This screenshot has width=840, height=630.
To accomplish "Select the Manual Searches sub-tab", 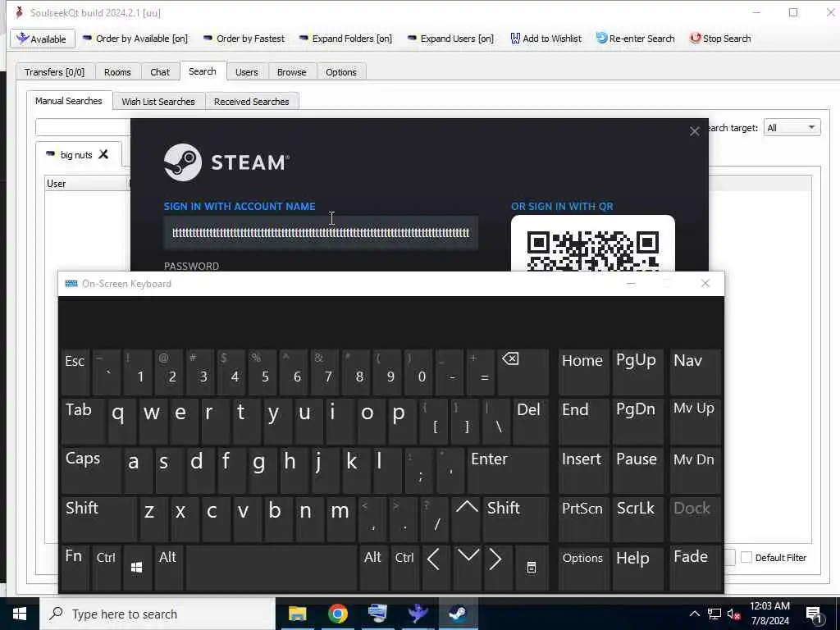I will coord(69,101).
